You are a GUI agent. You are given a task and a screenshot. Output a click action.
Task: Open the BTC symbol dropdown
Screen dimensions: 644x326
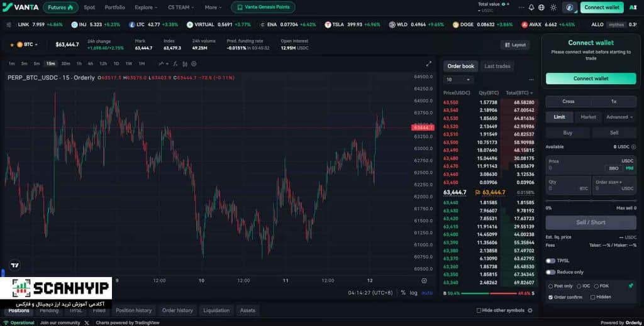pyautogui.click(x=27, y=45)
